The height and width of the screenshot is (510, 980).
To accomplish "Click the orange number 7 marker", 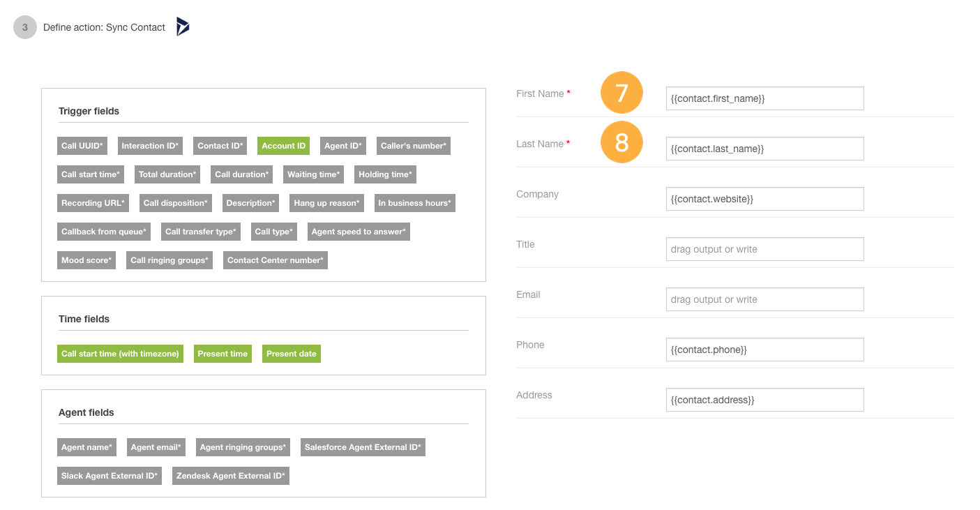I will (621, 93).
